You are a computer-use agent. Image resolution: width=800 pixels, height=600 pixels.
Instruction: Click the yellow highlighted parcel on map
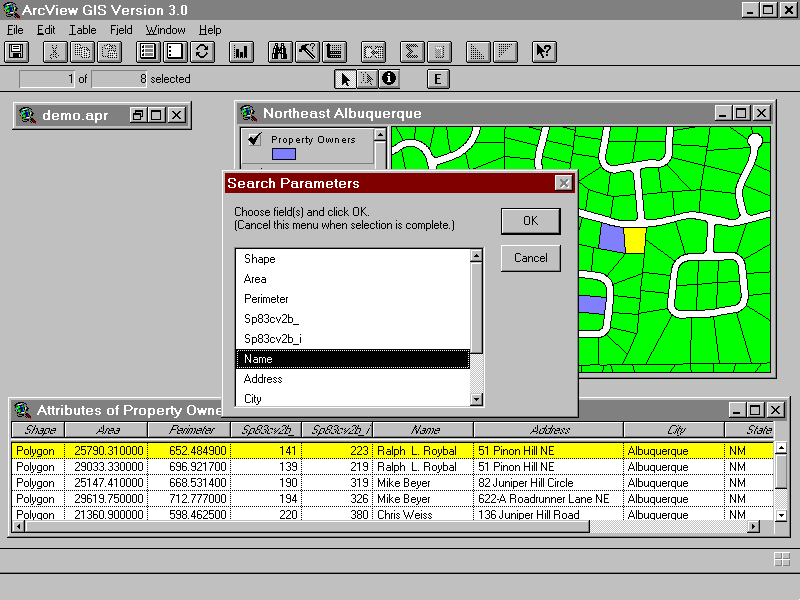(x=635, y=240)
